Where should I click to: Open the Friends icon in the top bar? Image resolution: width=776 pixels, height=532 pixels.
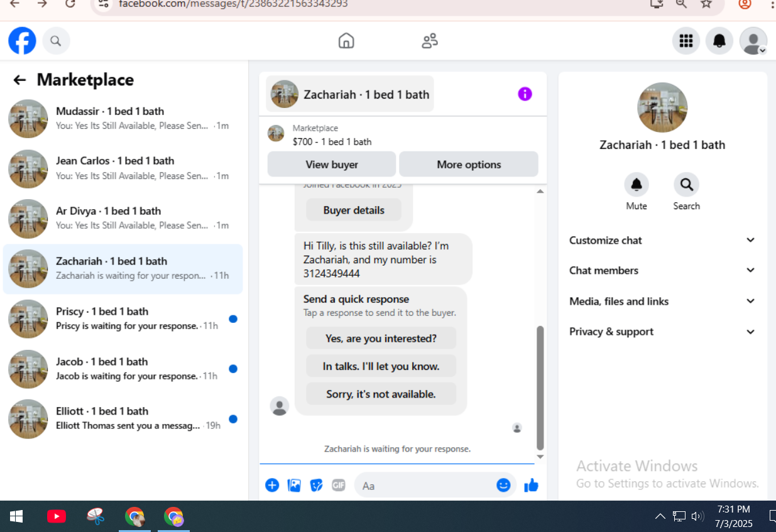430,41
